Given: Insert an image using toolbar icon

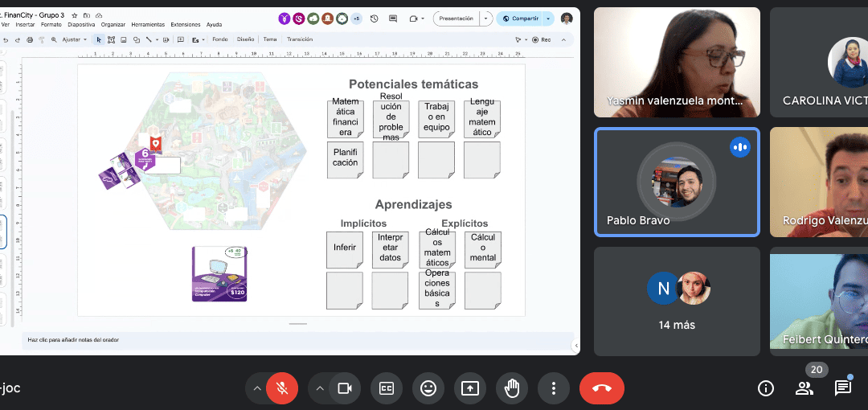Looking at the screenshot, I should tap(124, 39).
